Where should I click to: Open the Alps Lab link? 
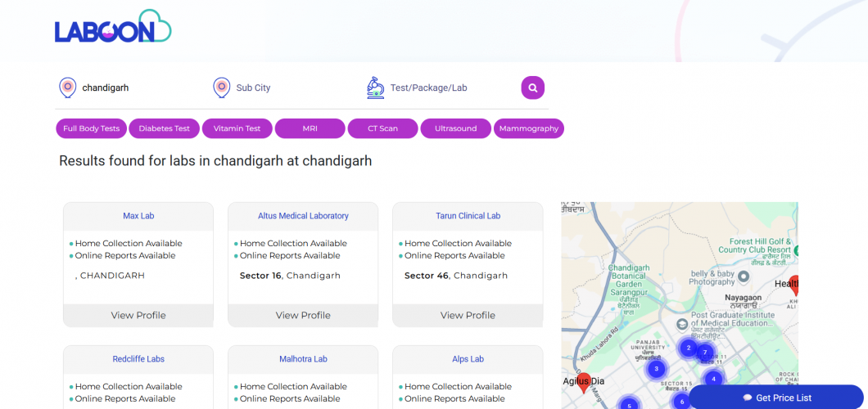(x=468, y=359)
